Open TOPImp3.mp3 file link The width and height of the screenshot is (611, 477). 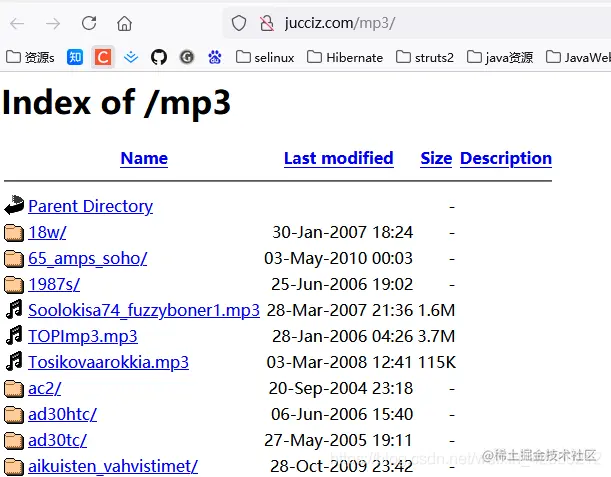tap(83, 336)
